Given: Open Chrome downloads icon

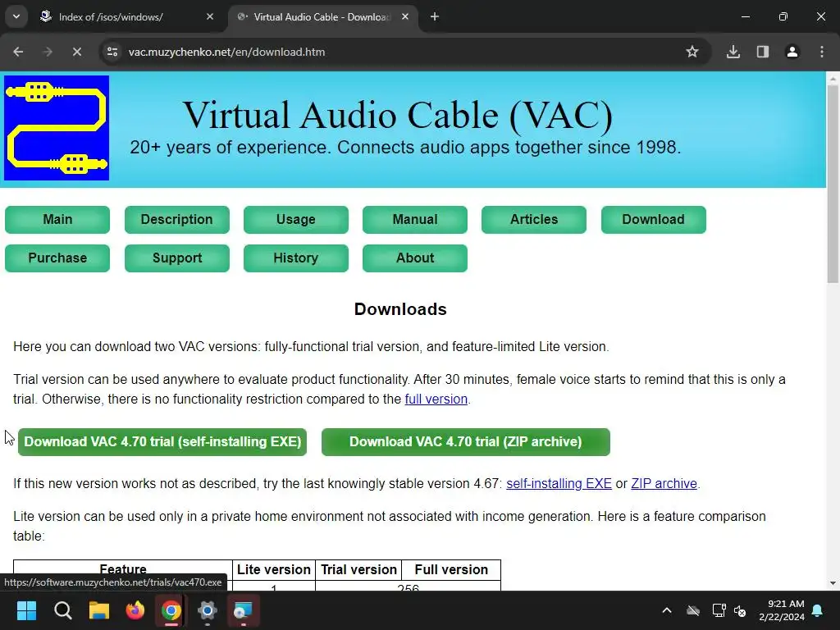Looking at the screenshot, I should (x=733, y=52).
